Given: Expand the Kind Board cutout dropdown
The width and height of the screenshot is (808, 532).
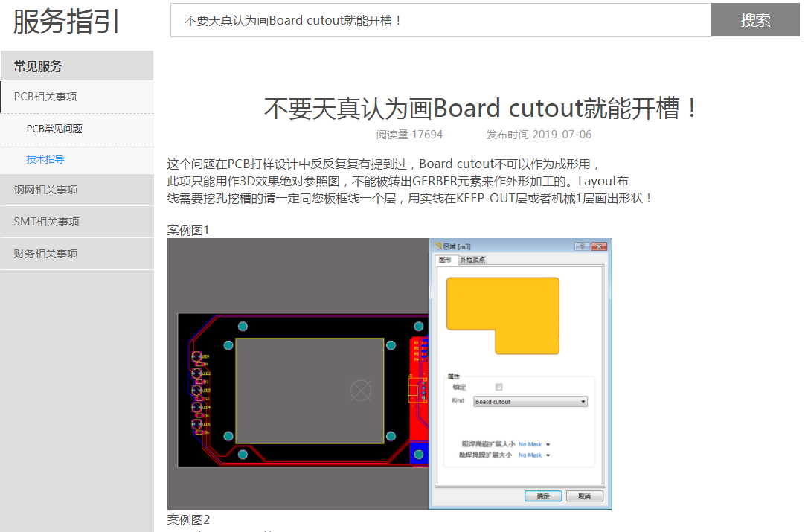Looking at the screenshot, I should pyautogui.click(x=530, y=402).
